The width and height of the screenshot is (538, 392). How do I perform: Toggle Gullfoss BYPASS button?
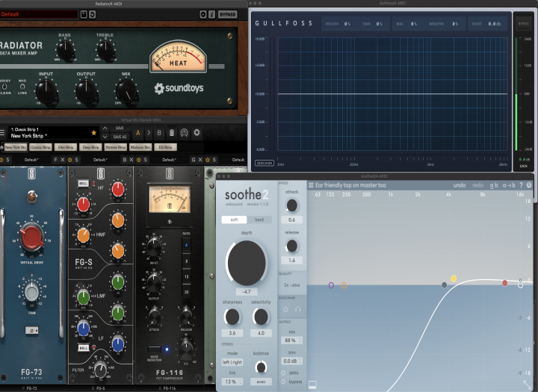523,24
